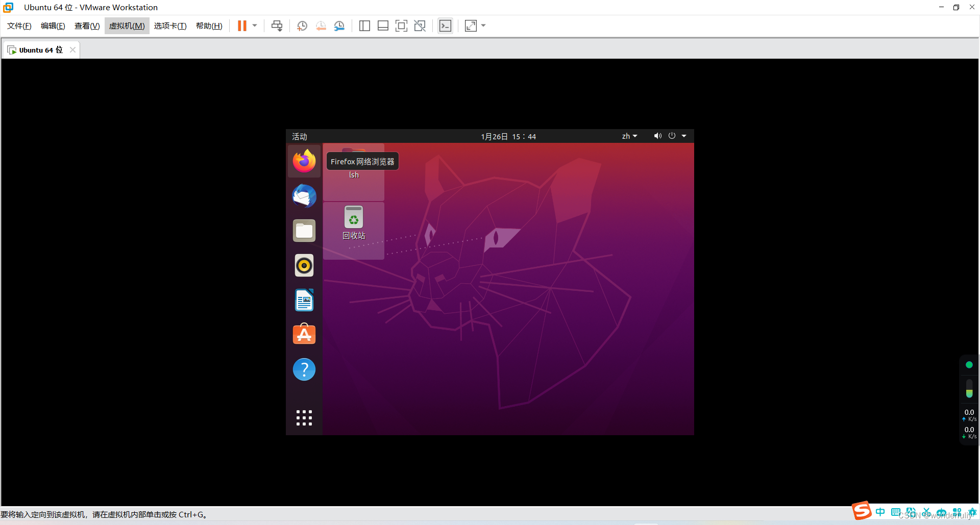The image size is (980, 525).
Task: Click the send Ctrl+Alt+Del icon
Action: [x=277, y=26]
